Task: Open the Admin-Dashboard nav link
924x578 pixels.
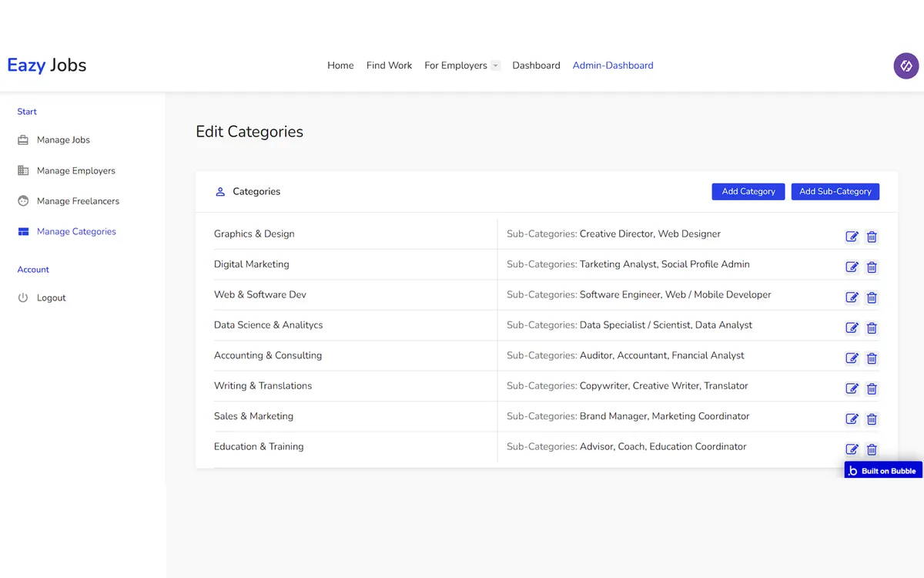Action: point(613,66)
